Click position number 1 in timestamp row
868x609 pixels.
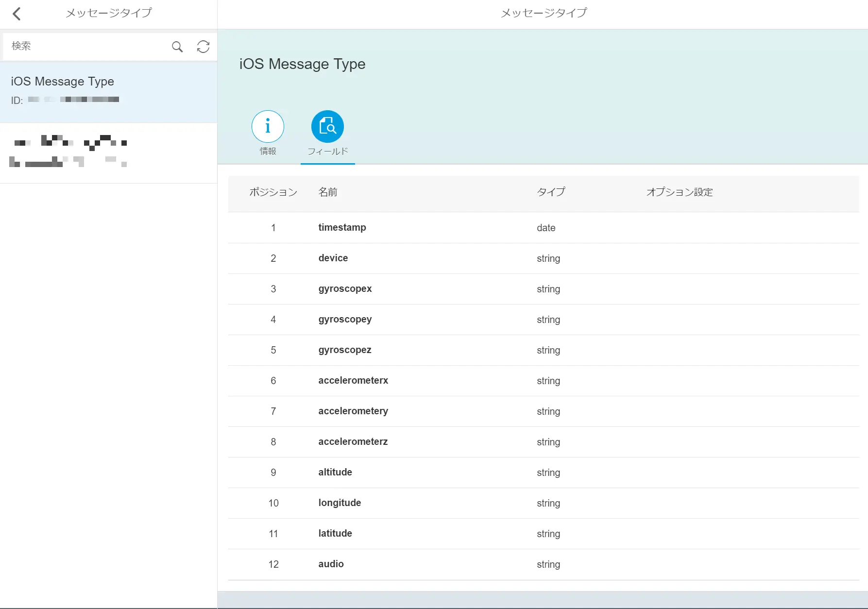(273, 228)
